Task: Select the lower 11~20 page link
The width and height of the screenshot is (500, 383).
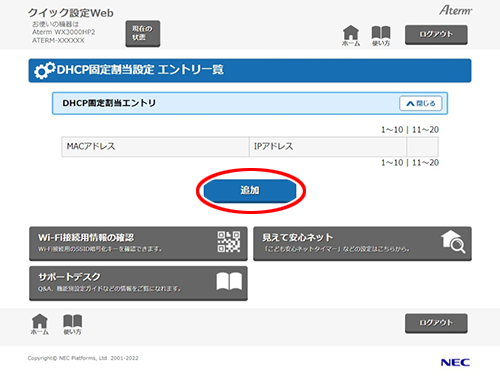Action: coord(425,163)
